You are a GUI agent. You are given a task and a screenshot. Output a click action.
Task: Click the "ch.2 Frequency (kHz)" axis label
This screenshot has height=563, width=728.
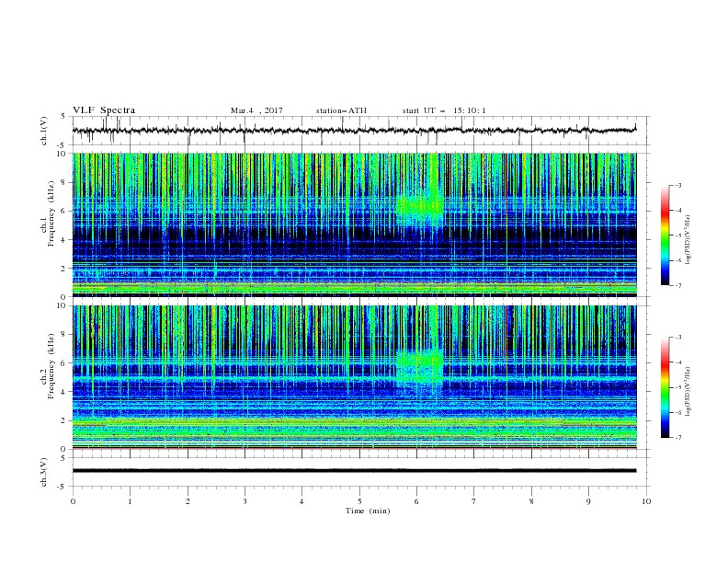(48, 366)
